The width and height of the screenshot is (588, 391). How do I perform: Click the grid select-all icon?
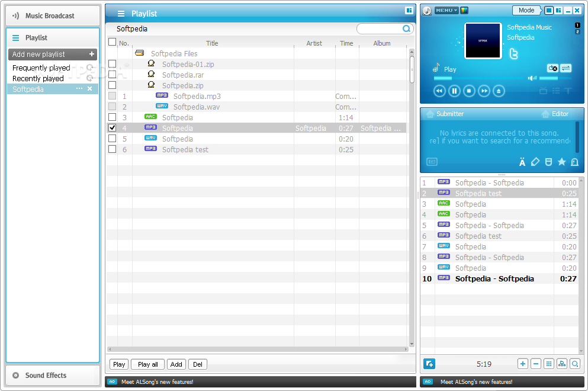[549, 364]
